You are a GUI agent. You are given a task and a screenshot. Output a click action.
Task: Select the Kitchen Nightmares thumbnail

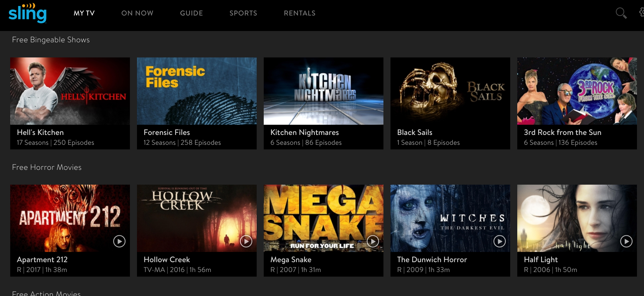324,91
